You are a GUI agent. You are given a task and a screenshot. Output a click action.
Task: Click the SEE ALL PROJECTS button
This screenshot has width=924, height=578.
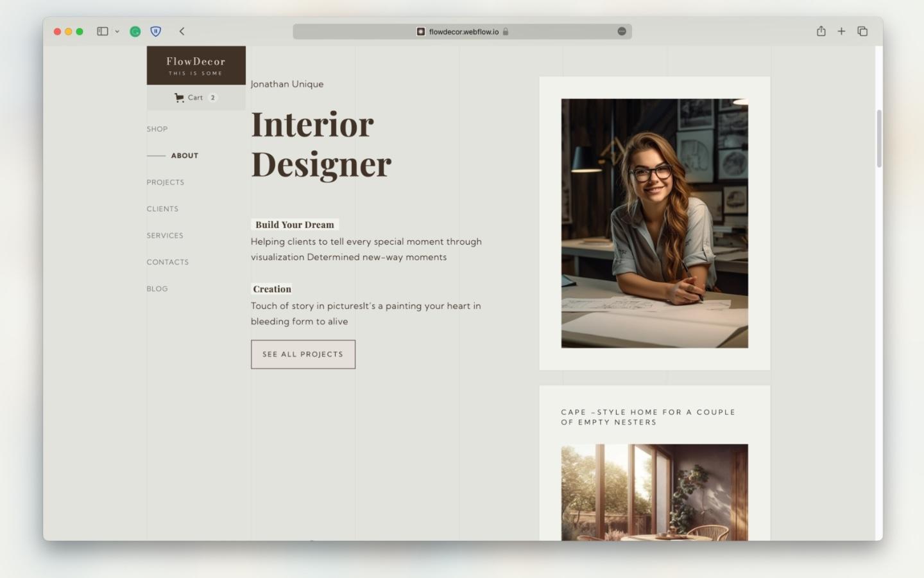click(x=303, y=354)
